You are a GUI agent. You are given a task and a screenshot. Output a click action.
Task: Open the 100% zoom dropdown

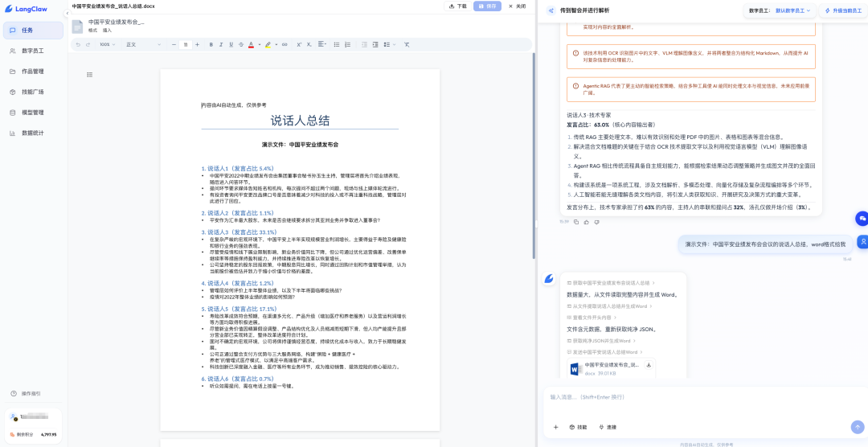click(107, 44)
